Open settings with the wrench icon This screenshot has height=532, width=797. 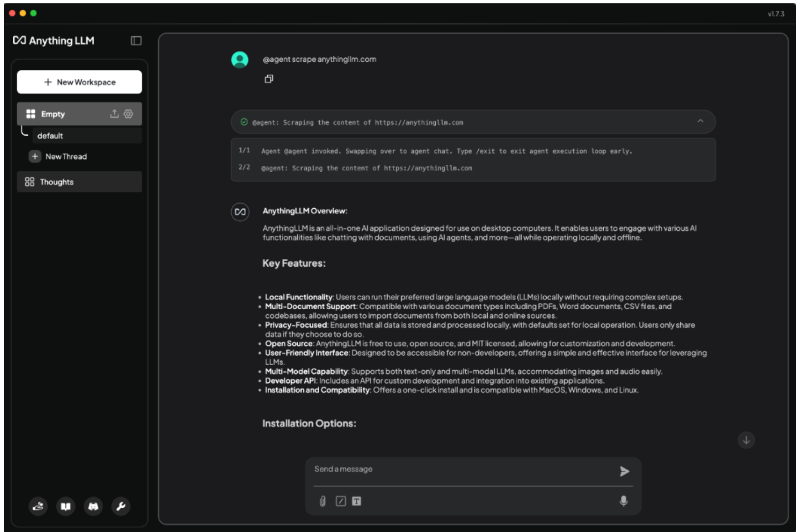point(121,506)
